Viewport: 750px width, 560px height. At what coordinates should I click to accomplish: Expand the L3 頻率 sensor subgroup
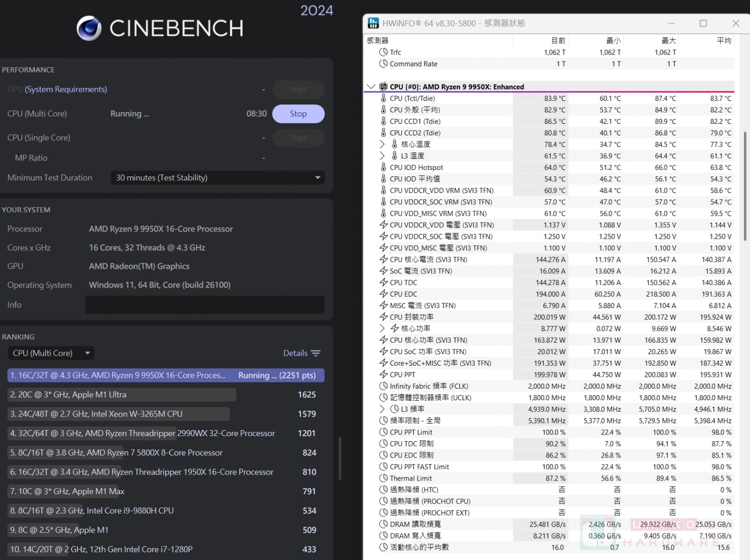(x=382, y=409)
